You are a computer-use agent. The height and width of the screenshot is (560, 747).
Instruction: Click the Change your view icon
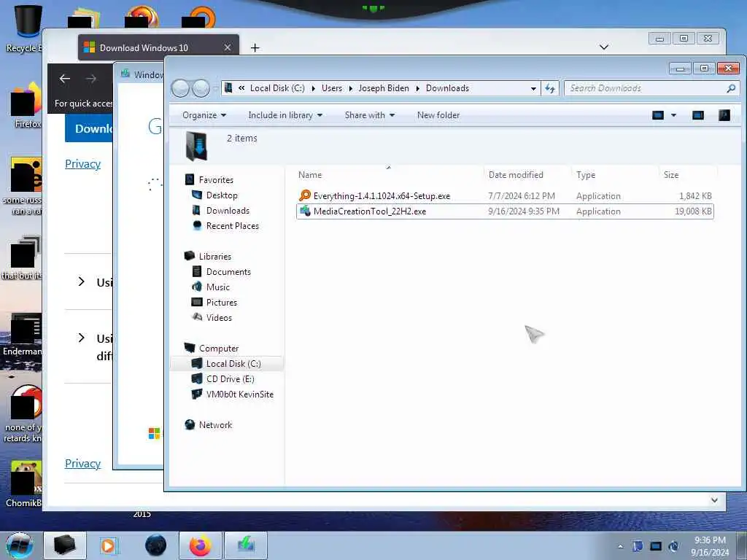point(658,115)
